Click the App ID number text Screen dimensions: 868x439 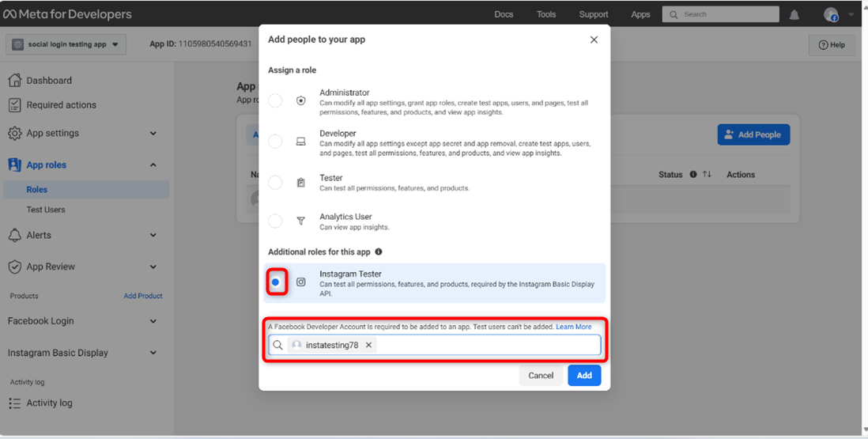coord(215,44)
